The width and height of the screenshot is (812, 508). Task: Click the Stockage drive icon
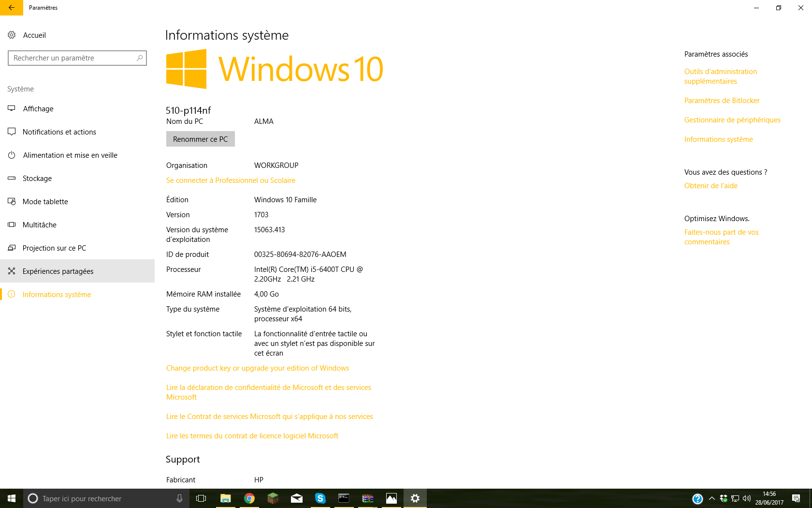click(x=12, y=178)
